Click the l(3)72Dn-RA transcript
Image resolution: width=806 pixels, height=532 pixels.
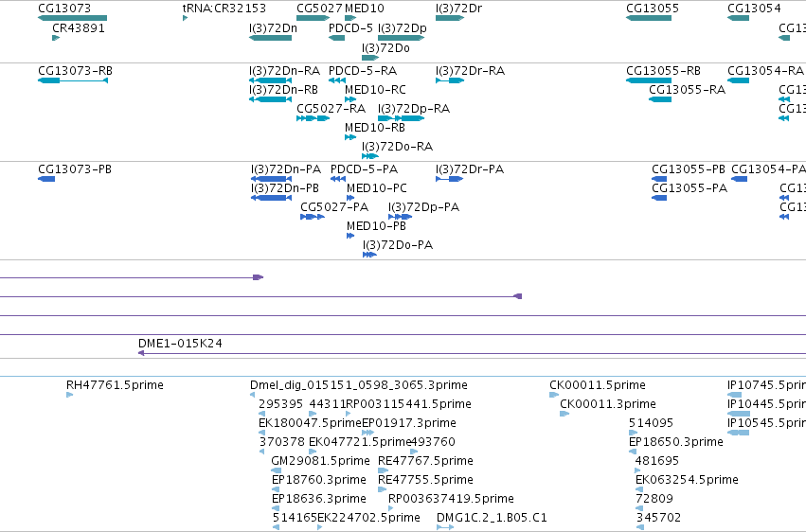point(270,80)
